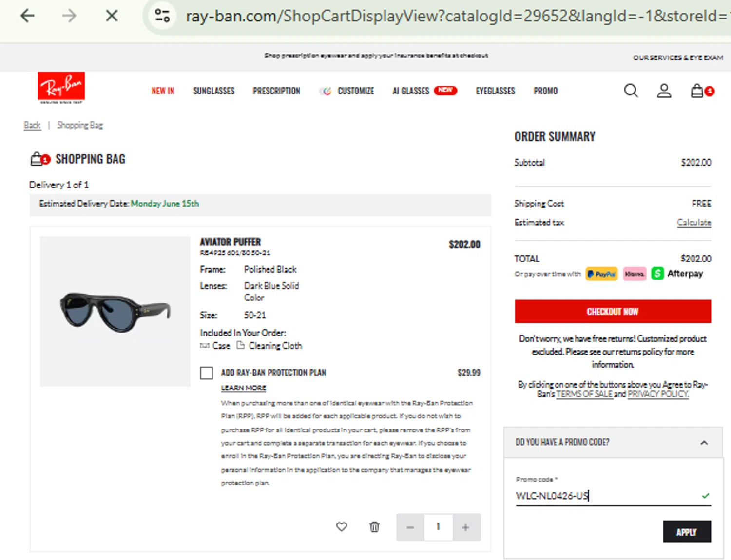Collapse the promo code section chevron

tap(704, 443)
